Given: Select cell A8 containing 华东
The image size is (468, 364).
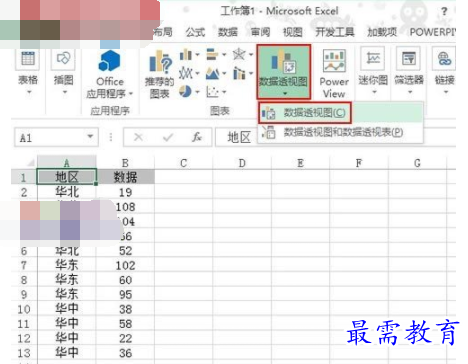Looking at the screenshot, I should tap(67, 280).
